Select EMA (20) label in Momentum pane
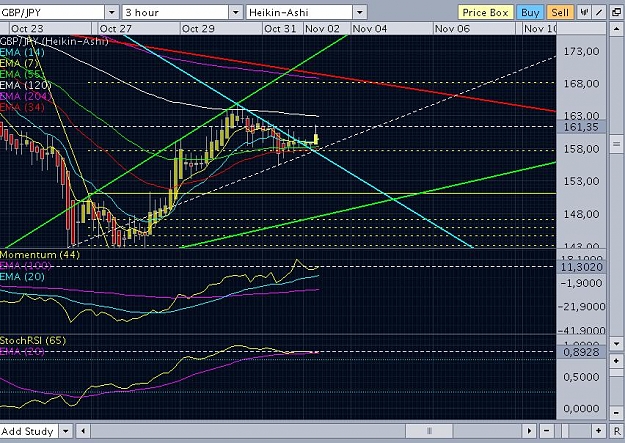This screenshot has width=625, height=443. click(x=22, y=276)
